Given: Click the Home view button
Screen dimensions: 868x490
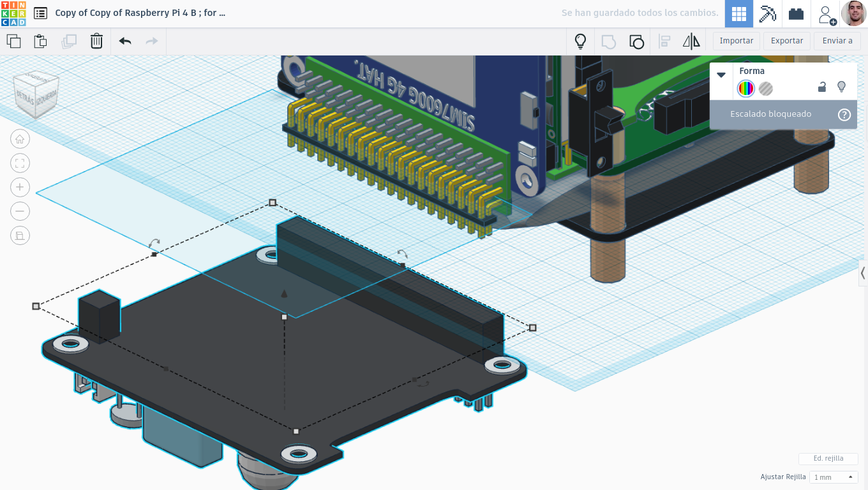Looking at the screenshot, I should click(x=20, y=139).
